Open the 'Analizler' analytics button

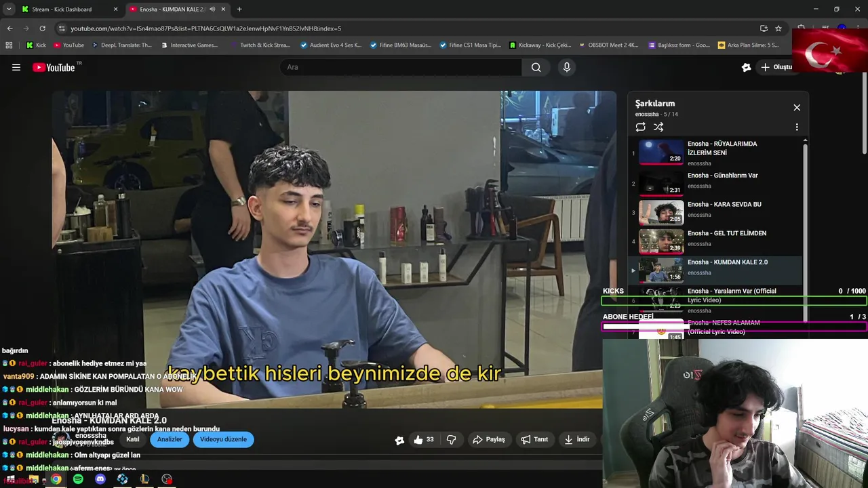[x=170, y=439]
